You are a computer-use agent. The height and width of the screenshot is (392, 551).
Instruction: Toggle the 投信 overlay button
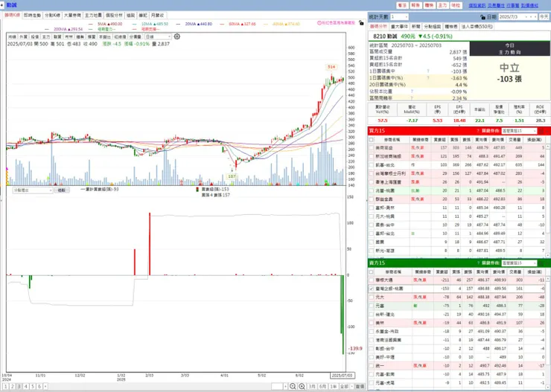35,36
